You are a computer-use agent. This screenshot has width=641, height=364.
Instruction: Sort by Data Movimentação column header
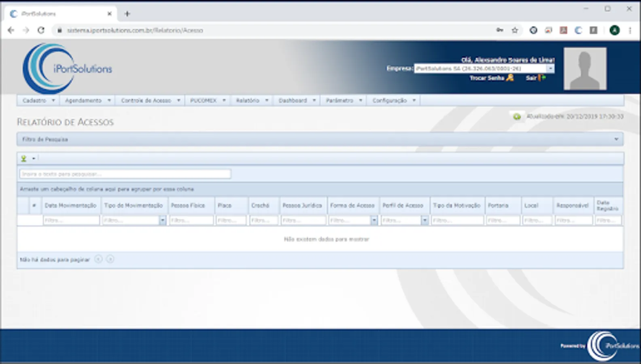71,205
